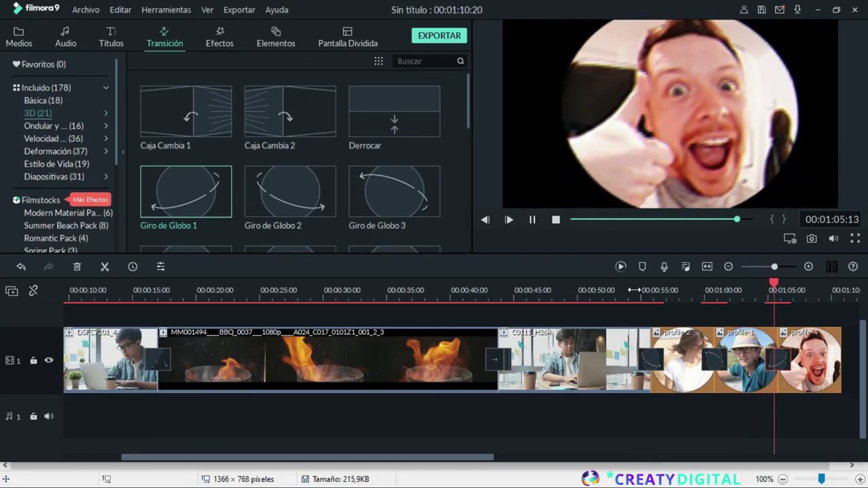Click the zoom-to-fit timeline icon

click(707, 267)
